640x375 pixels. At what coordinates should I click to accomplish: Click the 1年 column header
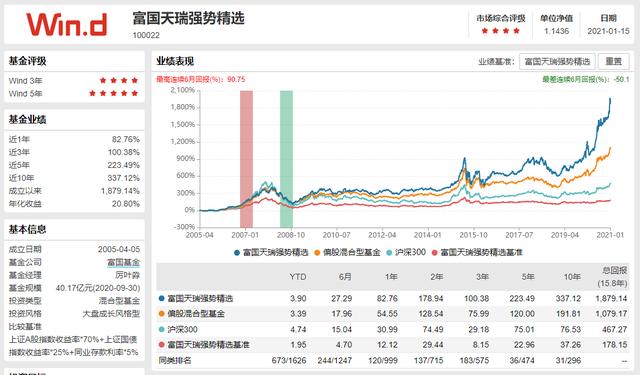click(391, 277)
